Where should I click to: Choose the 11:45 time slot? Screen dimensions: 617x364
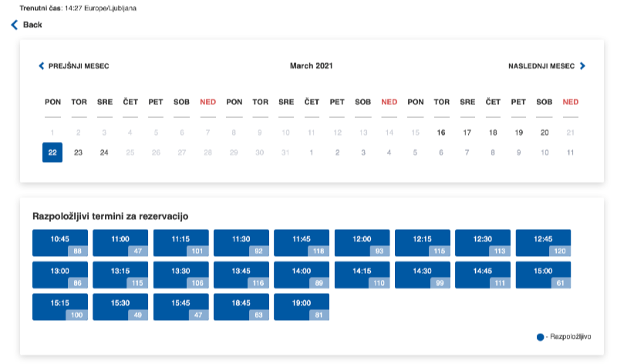click(302, 243)
